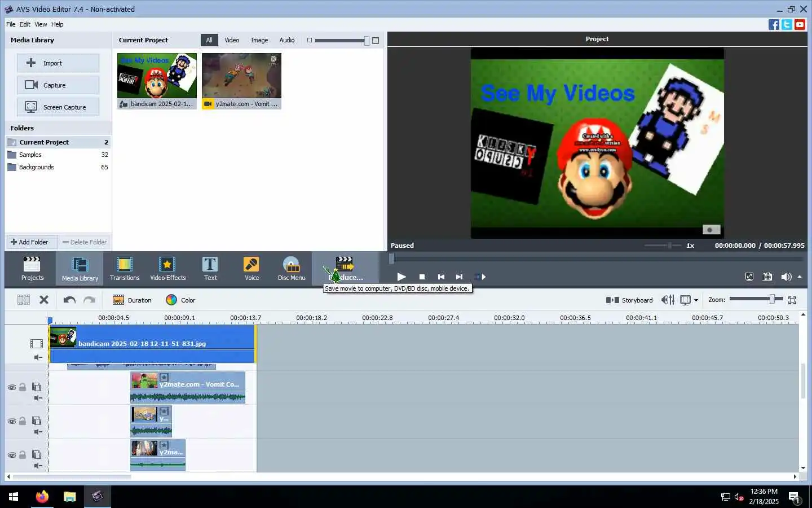Image resolution: width=812 pixels, height=508 pixels.
Task: Undo the last action
Action: tap(69, 300)
